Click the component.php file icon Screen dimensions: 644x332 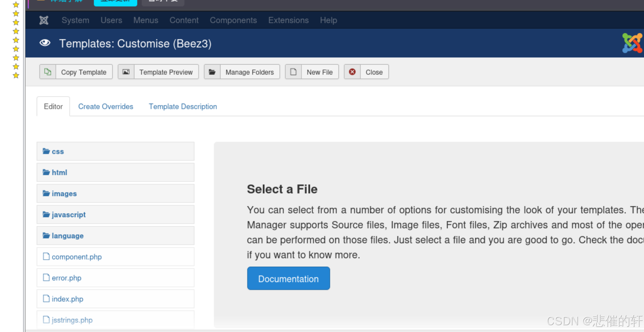[x=46, y=256]
